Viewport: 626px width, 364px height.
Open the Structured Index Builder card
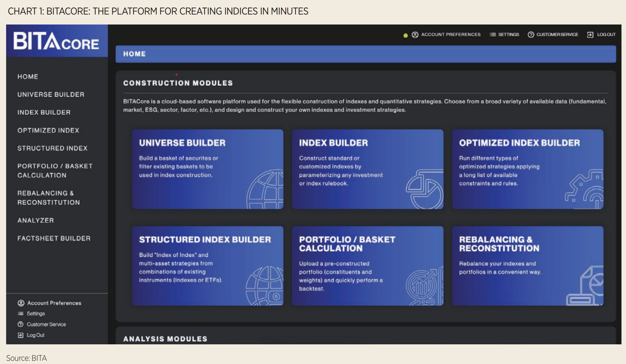pos(208,266)
